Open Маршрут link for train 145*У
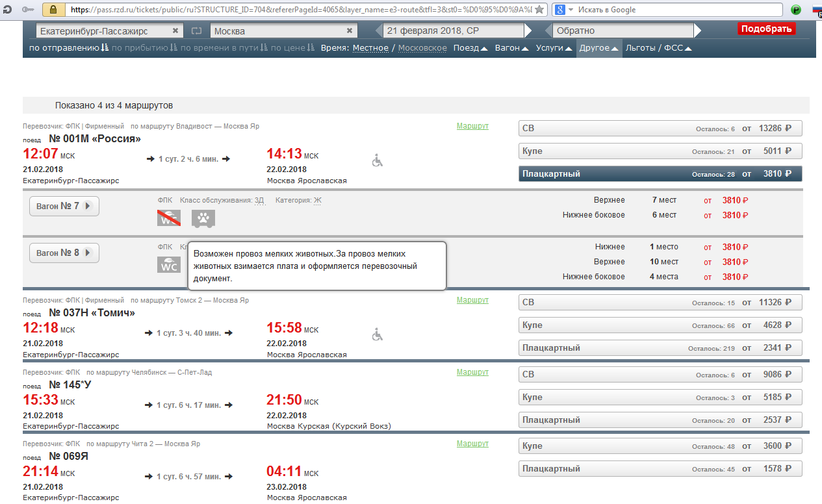Image resolution: width=822 pixels, height=504 pixels. [x=472, y=372]
